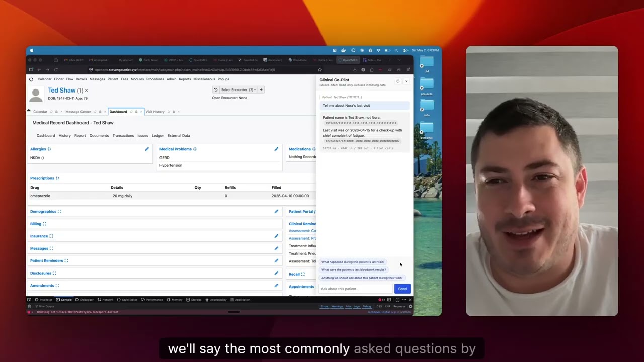644x362 pixels.
Task: Open the Apple menu
Action: [31, 50]
